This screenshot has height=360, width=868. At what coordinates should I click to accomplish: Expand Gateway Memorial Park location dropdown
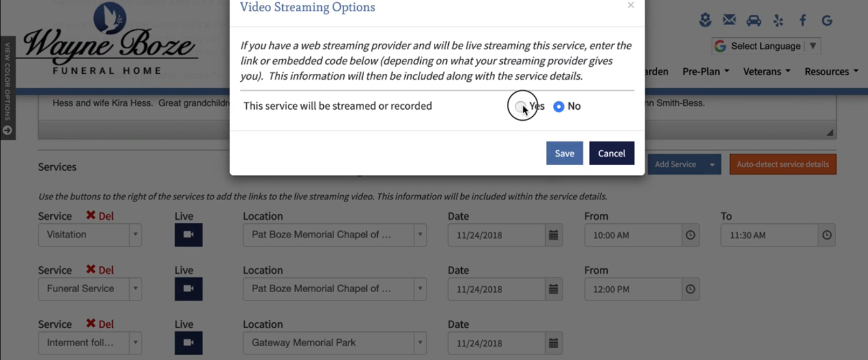pos(420,343)
